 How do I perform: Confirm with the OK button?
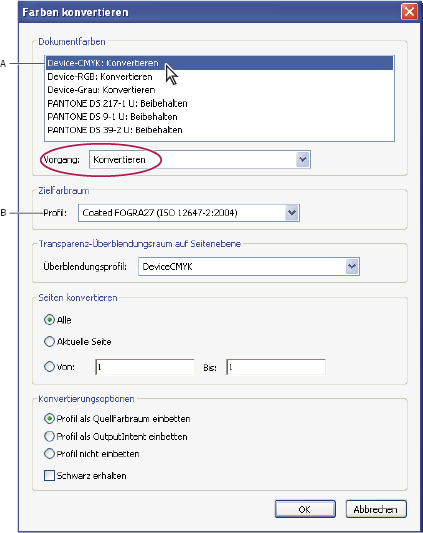click(x=305, y=509)
